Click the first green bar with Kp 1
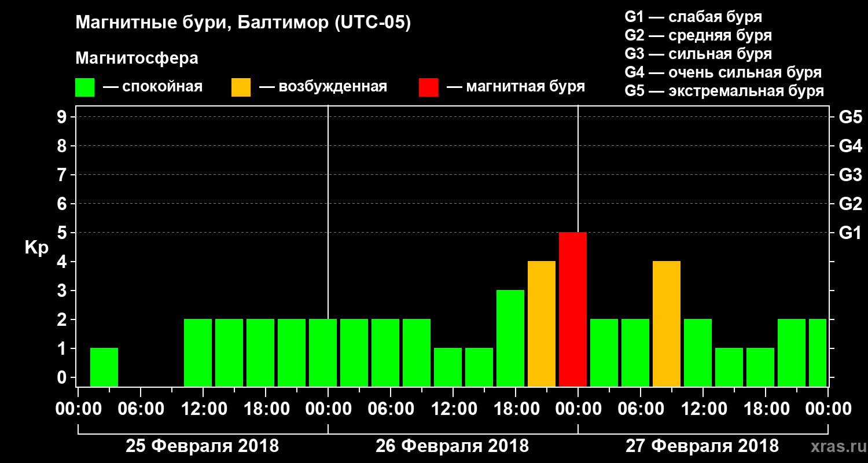The width and height of the screenshot is (868, 463). click(x=104, y=367)
